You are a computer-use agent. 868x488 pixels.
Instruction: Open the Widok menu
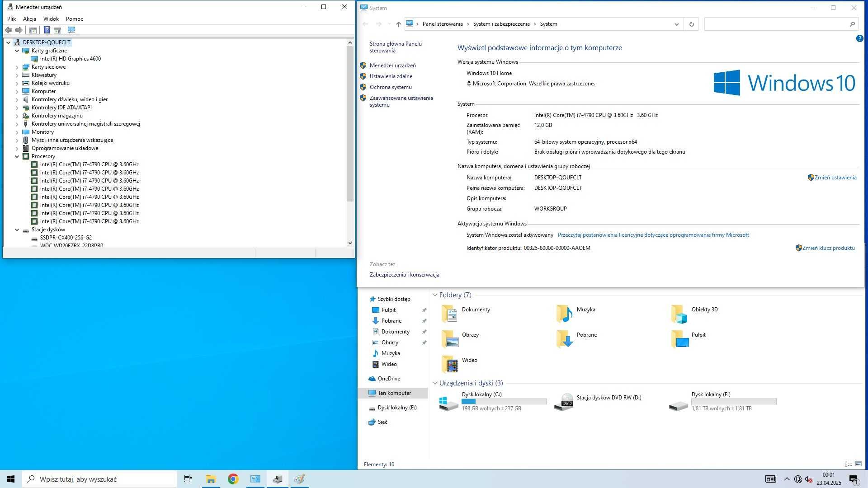[51, 19]
